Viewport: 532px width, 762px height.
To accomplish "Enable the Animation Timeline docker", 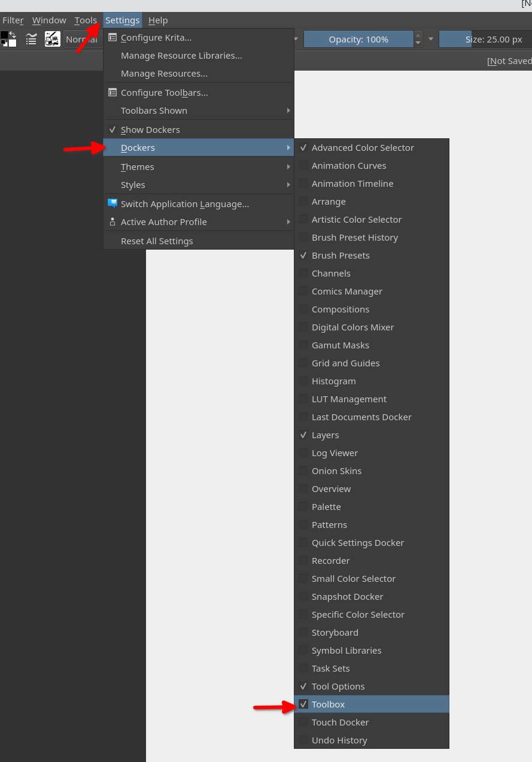I will [352, 183].
